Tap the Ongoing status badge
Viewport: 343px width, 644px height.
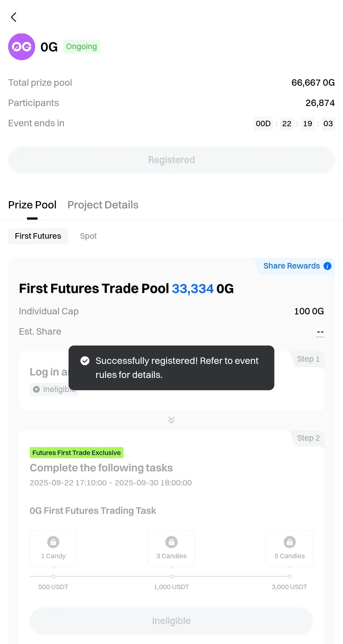tap(82, 46)
